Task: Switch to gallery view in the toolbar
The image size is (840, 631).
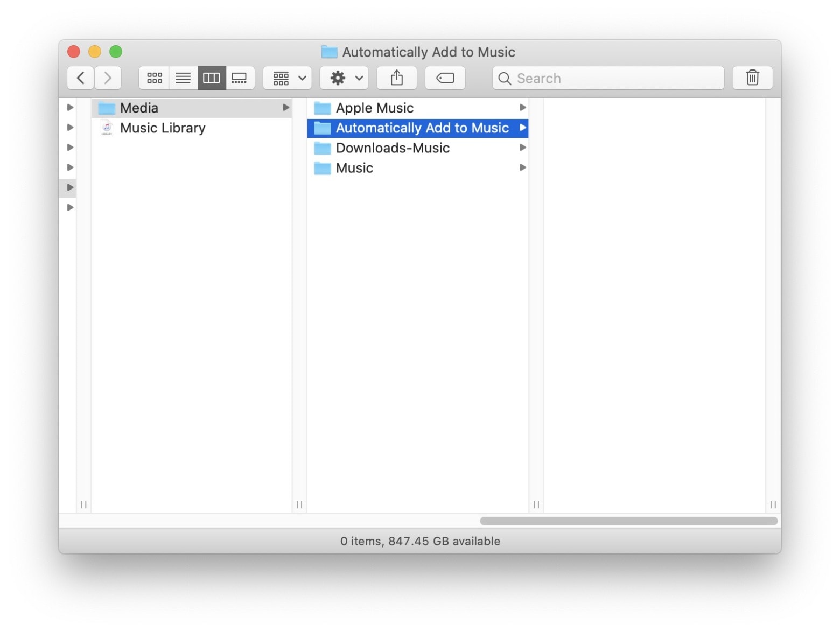Action: (x=240, y=78)
